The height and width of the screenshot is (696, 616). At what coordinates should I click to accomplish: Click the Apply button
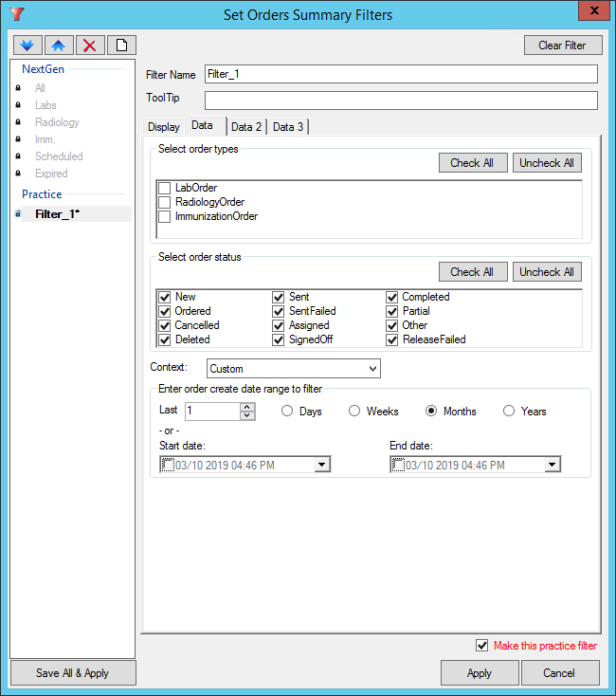pos(480,673)
